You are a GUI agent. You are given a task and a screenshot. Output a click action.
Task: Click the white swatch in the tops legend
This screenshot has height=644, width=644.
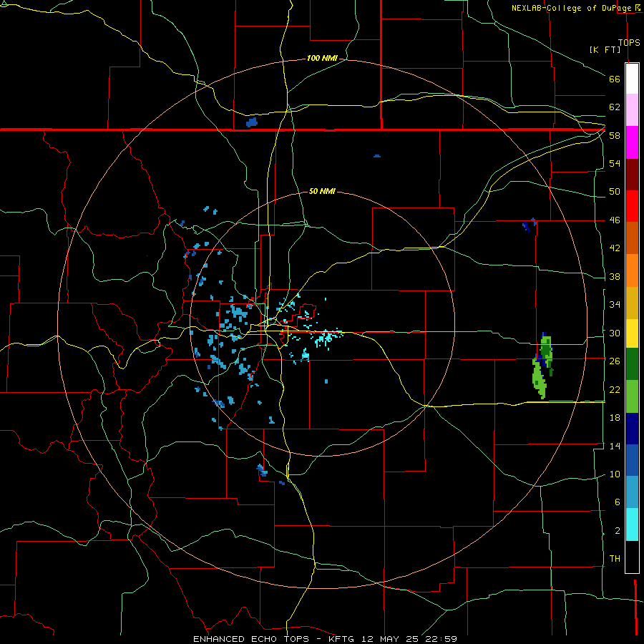(x=632, y=79)
